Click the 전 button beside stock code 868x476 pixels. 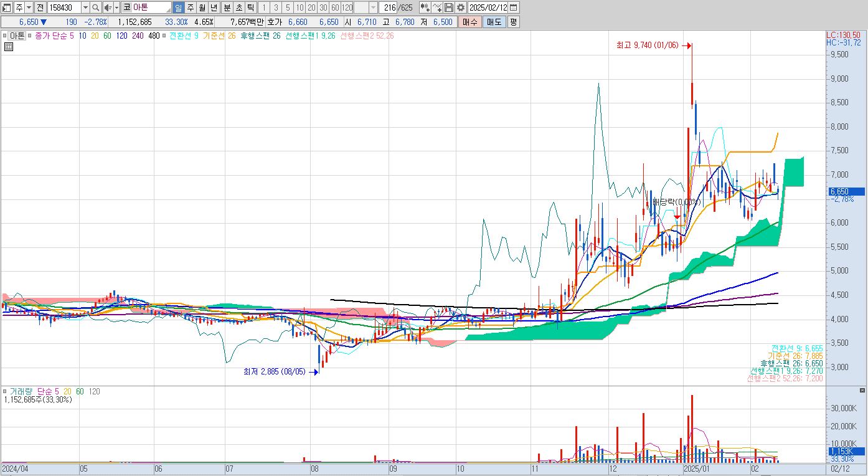[x=40, y=7]
